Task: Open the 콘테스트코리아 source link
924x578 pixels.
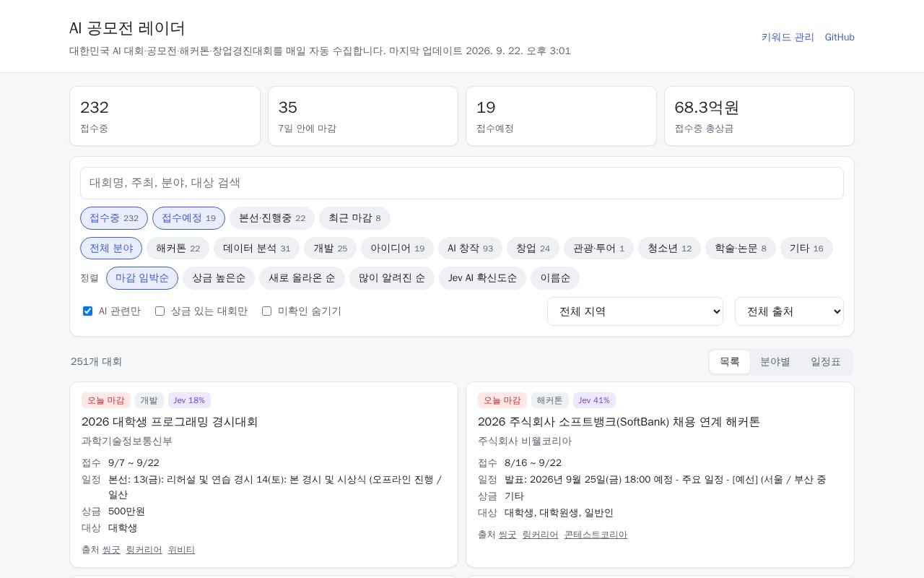Action: point(596,535)
